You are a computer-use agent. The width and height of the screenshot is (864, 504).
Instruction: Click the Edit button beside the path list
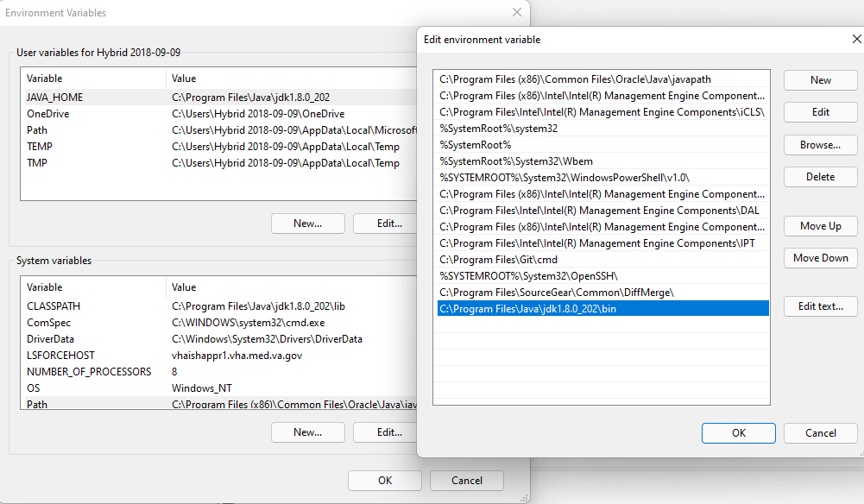click(x=820, y=112)
